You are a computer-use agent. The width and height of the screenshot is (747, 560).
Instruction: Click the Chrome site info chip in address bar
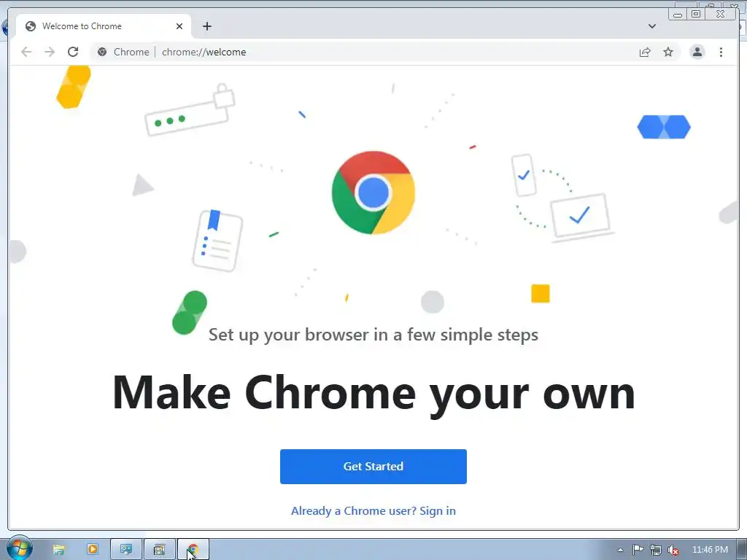[123, 52]
